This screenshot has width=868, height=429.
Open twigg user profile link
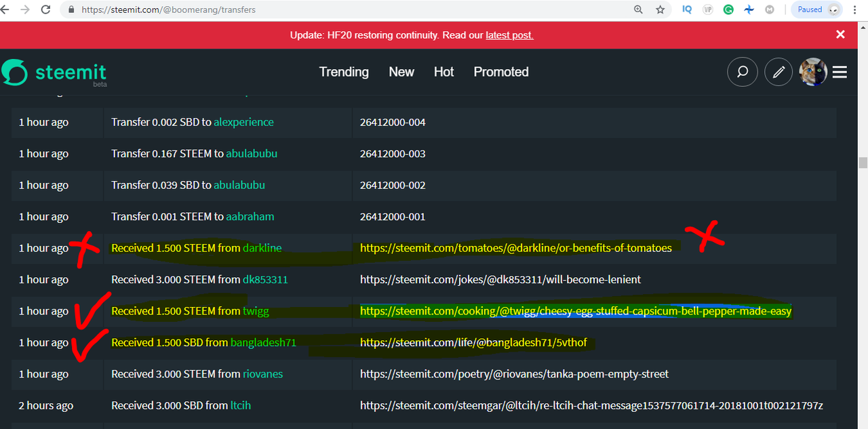(256, 311)
